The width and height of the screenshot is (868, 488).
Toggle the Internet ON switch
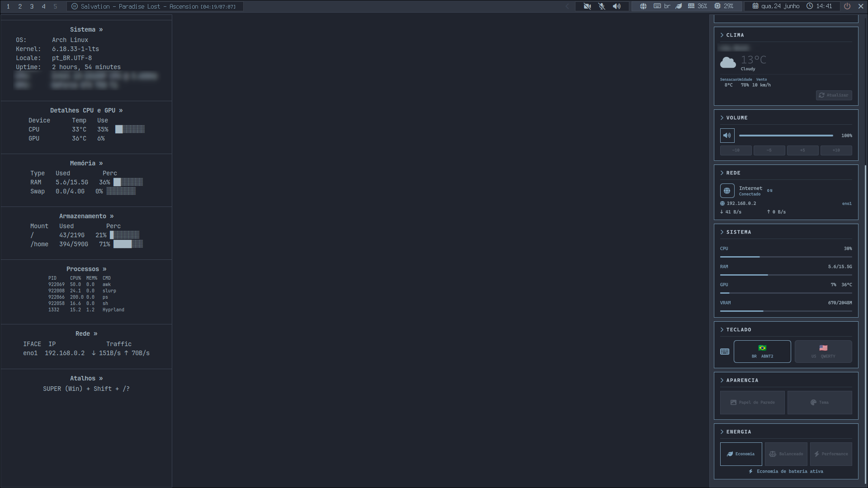[770, 191]
